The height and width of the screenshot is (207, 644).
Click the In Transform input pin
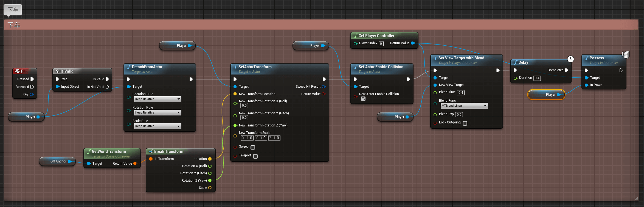151,159
